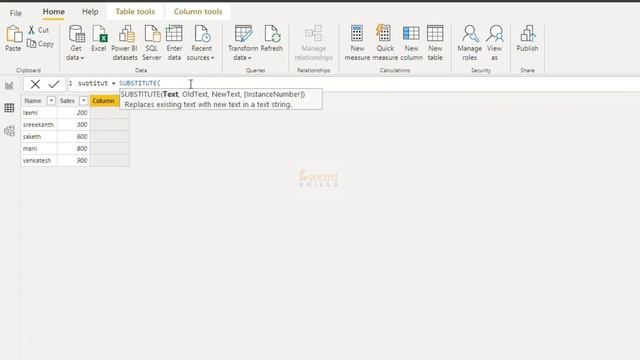Select the Sales column header
This screenshot has width=640, height=360.
pyautogui.click(x=67, y=100)
